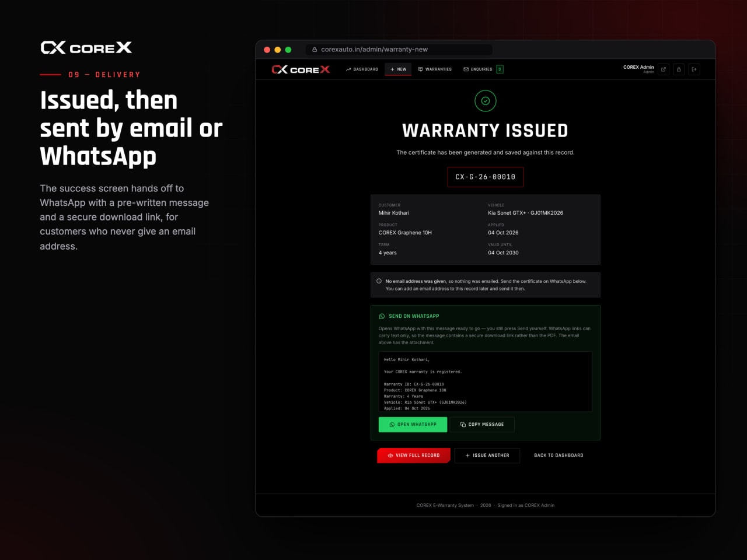The width and height of the screenshot is (747, 560).
Task: Copy the message with Copy Message button
Action: point(482,425)
